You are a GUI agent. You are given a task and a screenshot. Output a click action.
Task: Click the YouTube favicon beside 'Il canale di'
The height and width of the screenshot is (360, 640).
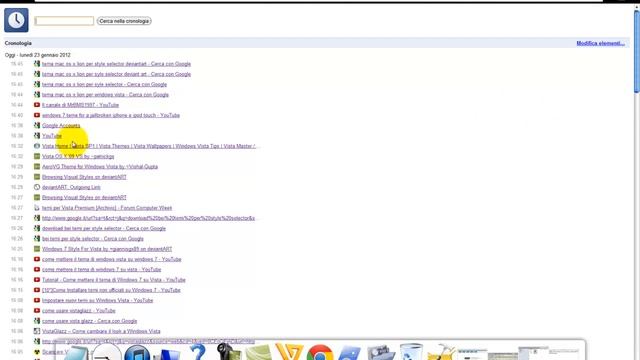37,105
